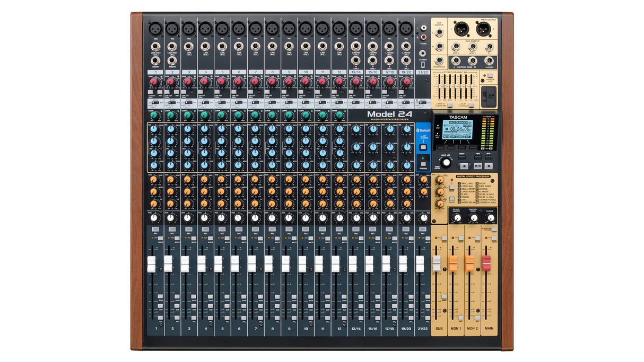
Task: Open the recorder MENU
Action: tap(461, 157)
